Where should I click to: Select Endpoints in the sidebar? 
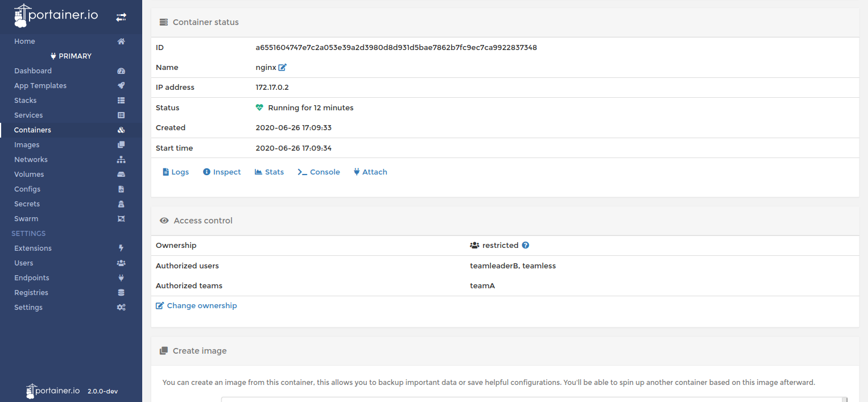tap(31, 277)
